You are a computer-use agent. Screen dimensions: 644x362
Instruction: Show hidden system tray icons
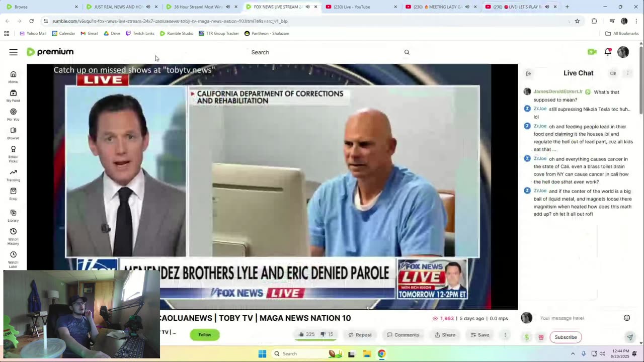(573, 354)
